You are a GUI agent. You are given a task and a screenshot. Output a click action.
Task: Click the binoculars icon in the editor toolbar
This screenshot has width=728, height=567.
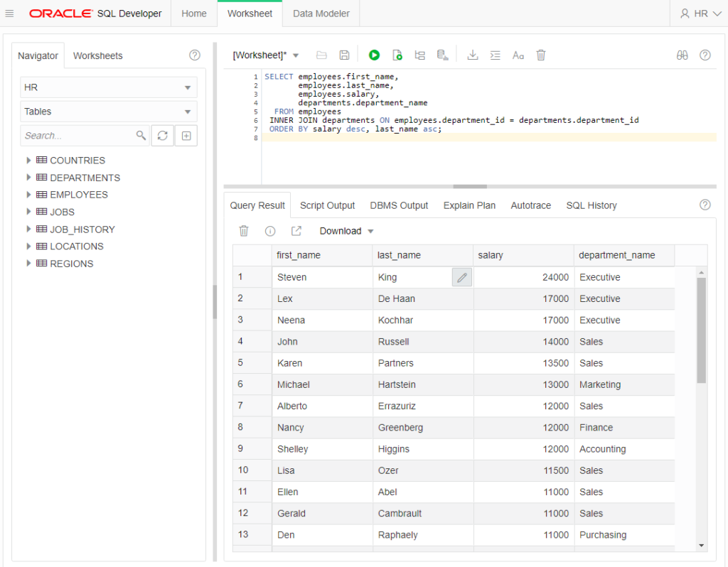coord(682,55)
